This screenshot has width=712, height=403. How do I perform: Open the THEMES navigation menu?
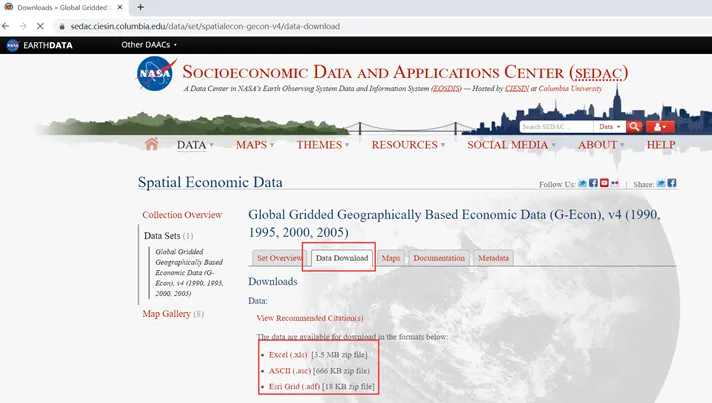(323, 145)
